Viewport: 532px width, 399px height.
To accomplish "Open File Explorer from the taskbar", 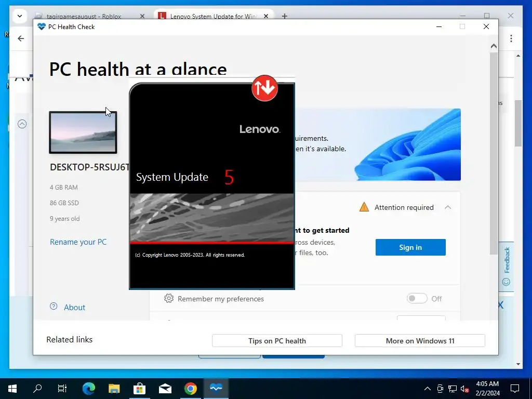I will coord(114,388).
